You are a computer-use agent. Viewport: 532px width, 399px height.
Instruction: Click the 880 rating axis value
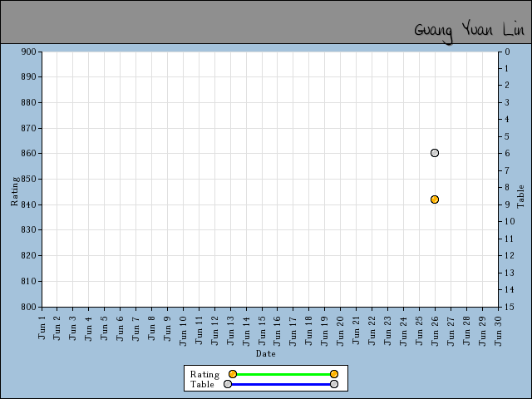(x=28, y=102)
